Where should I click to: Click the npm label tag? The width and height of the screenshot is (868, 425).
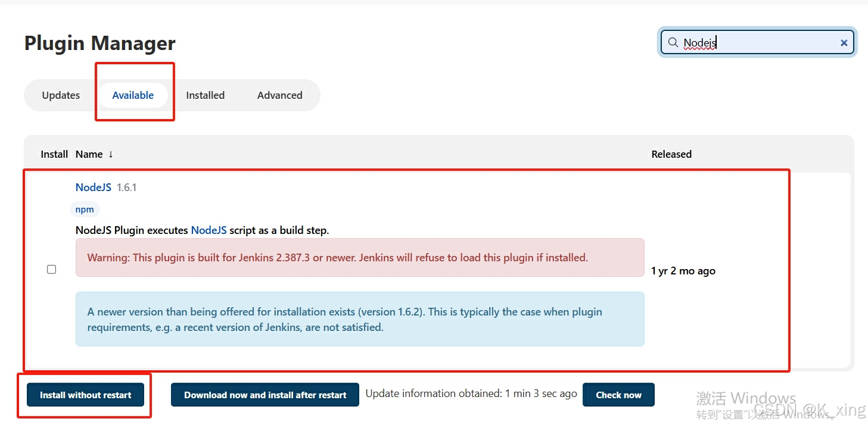click(x=85, y=210)
